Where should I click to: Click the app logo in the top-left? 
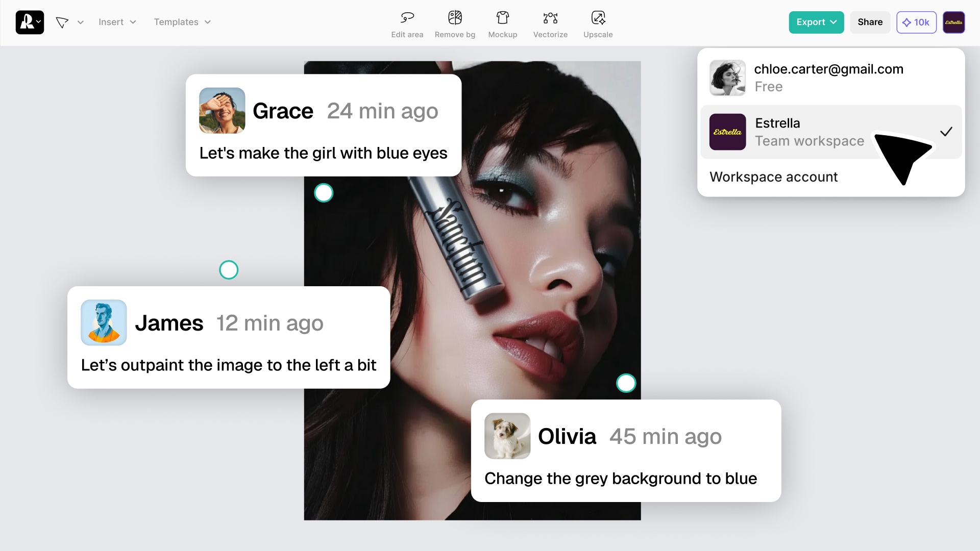coord(29,22)
